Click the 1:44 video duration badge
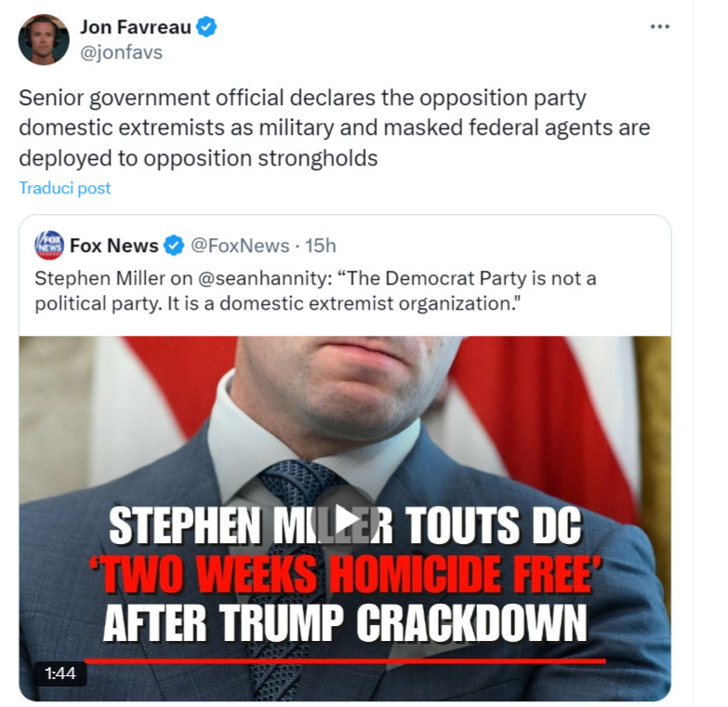The width and height of the screenshot is (728, 707). click(60, 674)
